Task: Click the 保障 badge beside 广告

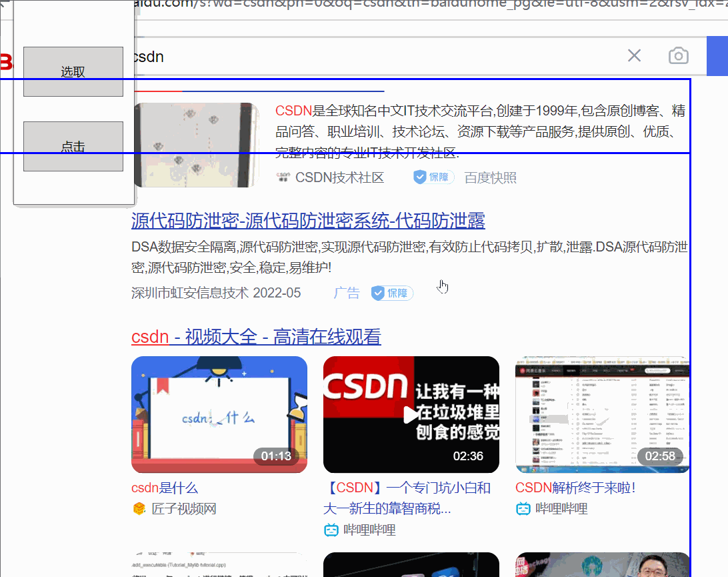Action: coord(392,293)
